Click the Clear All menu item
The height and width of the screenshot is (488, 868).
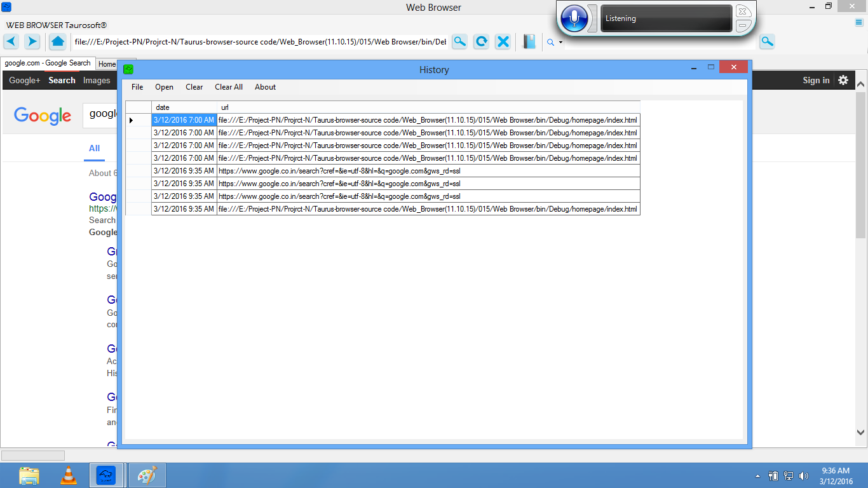[x=229, y=87]
